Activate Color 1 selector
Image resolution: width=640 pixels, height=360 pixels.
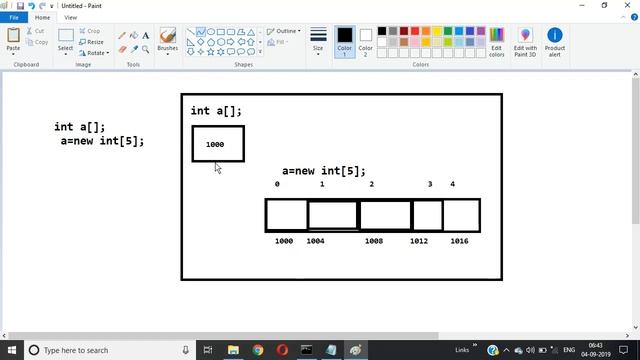point(344,42)
